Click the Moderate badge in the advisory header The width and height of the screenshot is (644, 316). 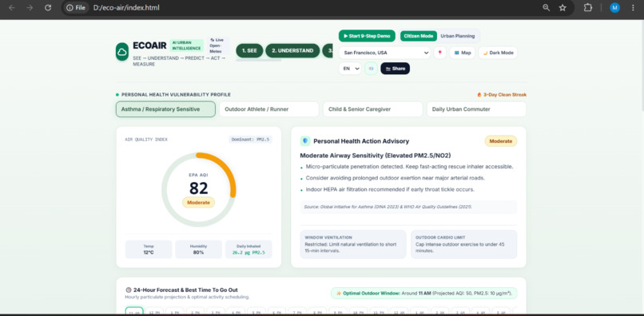click(501, 140)
